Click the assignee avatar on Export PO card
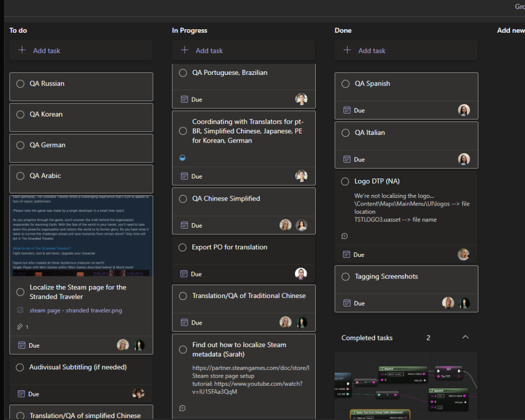 301,274
